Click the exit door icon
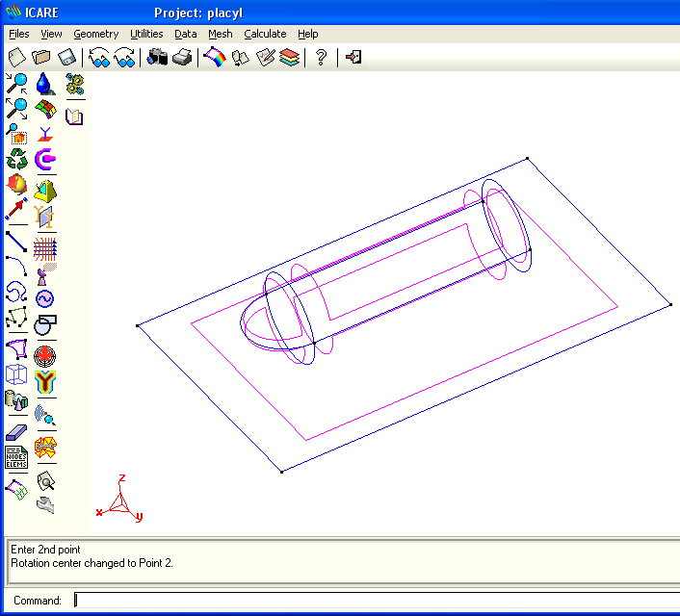The width and height of the screenshot is (680, 616). (x=353, y=57)
